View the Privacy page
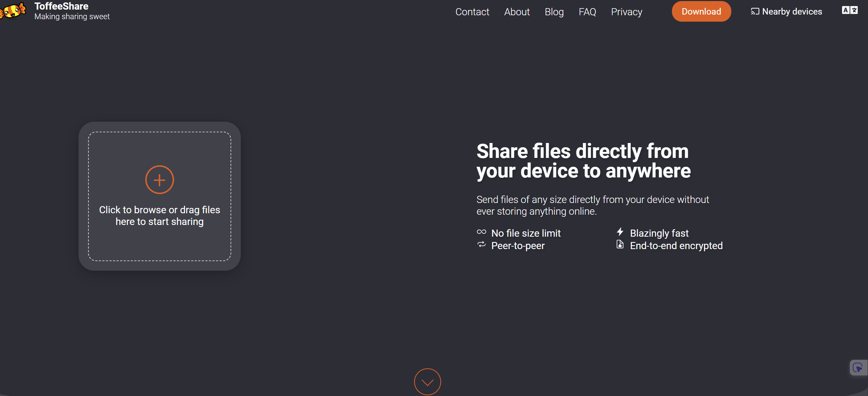The width and height of the screenshot is (868, 396). [x=626, y=12]
